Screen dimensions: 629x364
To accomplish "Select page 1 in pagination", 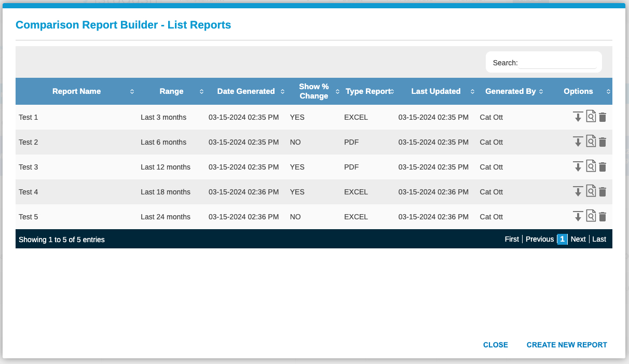I will point(562,239).
